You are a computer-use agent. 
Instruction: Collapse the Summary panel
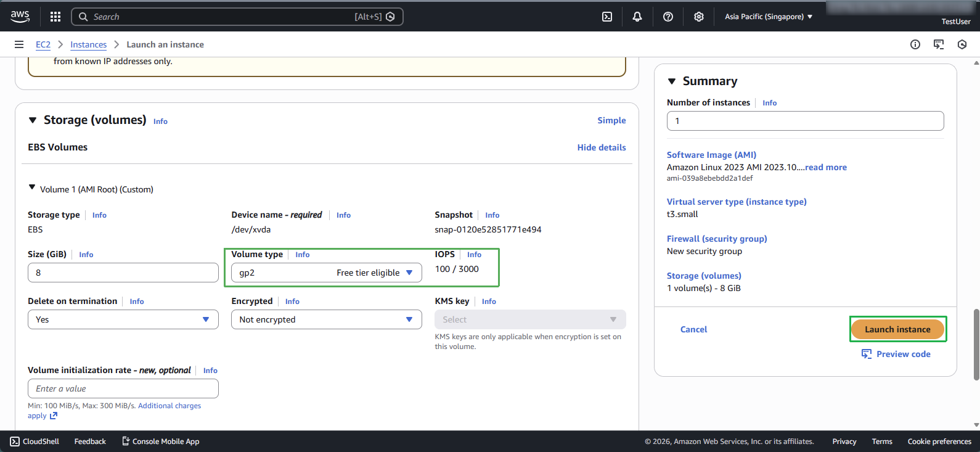pos(672,81)
